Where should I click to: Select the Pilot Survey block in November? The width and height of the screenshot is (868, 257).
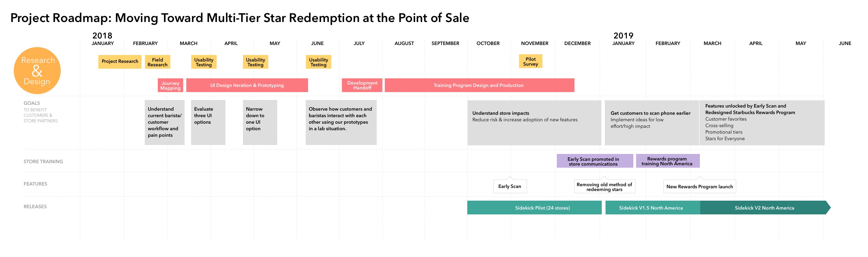coord(530,61)
